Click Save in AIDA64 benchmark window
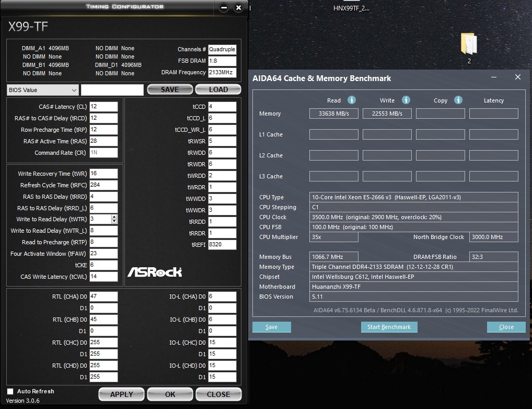The image size is (532, 409). click(x=271, y=327)
